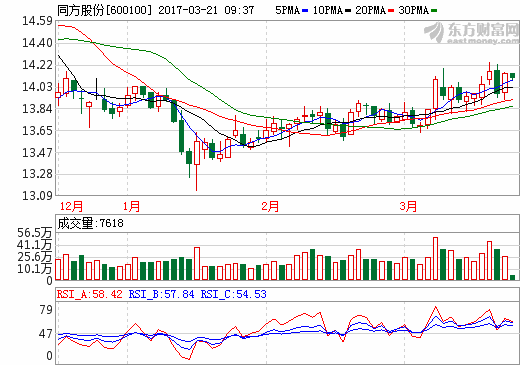Select the 1月 label on time axis
Image resolution: width=520 pixels, height=365 pixels.
[131, 206]
